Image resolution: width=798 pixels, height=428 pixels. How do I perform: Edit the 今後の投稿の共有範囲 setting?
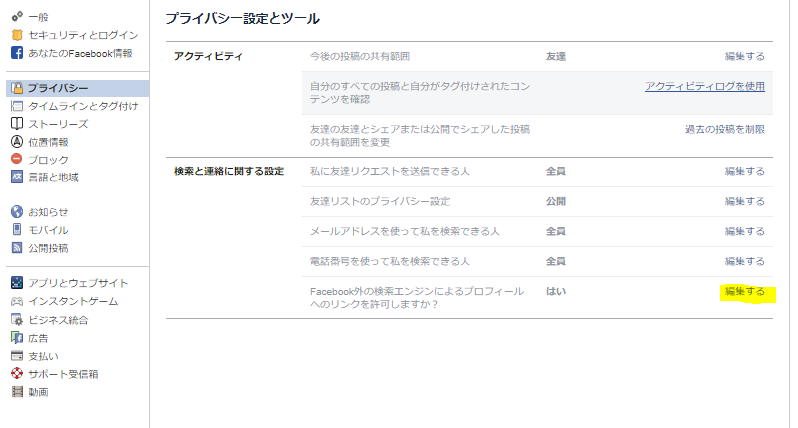coord(745,56)
